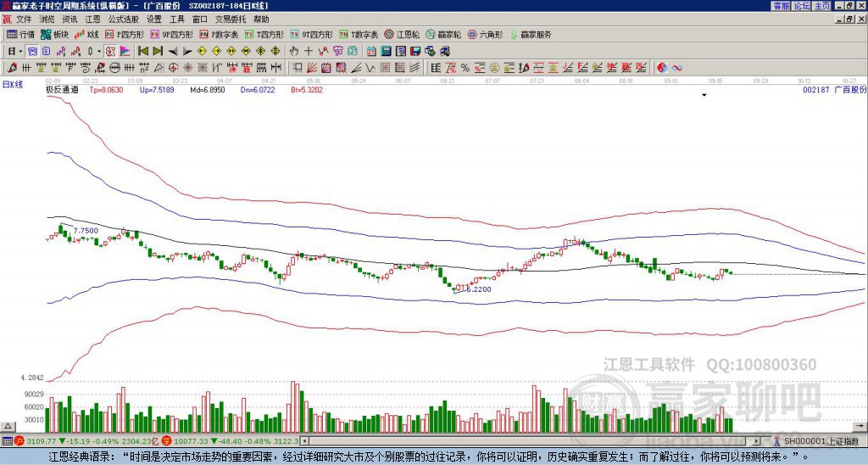Toggle the 权 adjustment button
The height and width of the screenshot is (465, 868).
pos(110,52)
